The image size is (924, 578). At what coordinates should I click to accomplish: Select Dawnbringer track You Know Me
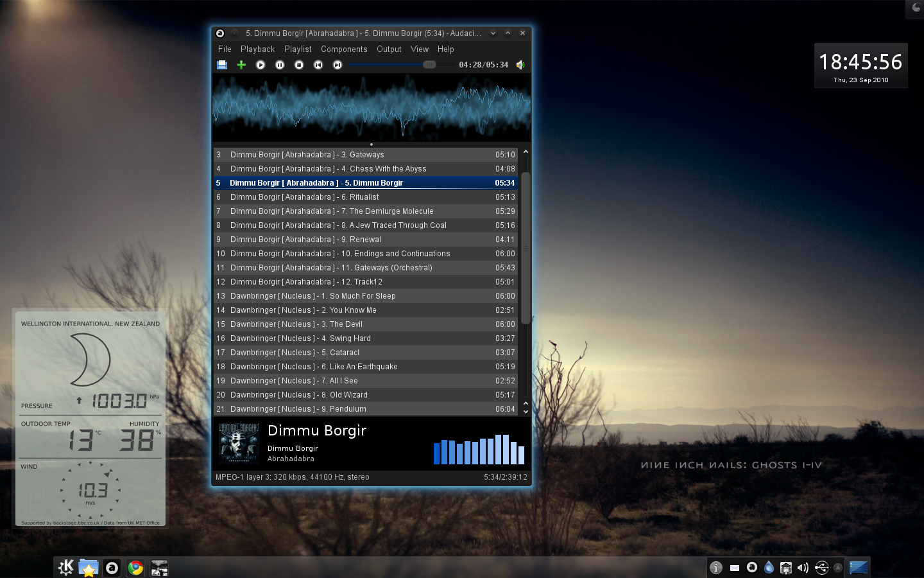click(x=366, y=310)
